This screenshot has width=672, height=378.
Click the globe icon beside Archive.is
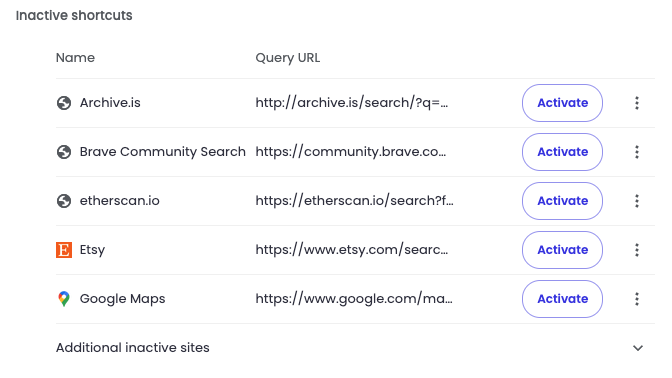(64, 103)
